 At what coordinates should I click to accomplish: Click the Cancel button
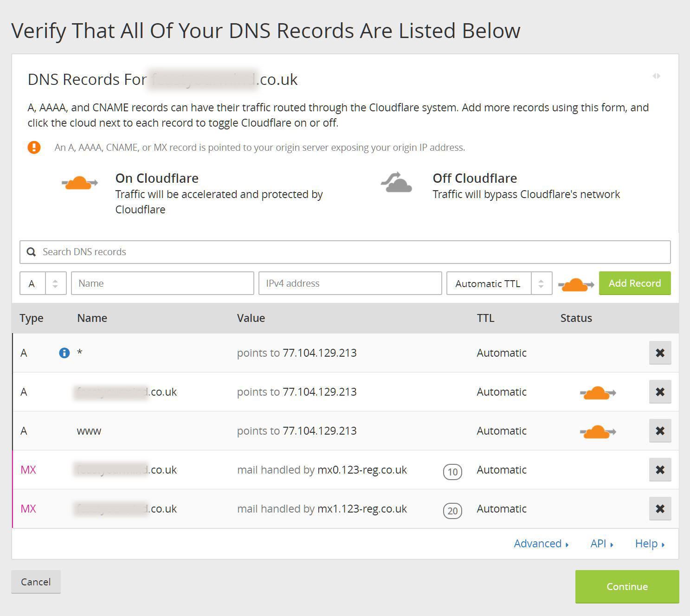click(x=36, y=582)
